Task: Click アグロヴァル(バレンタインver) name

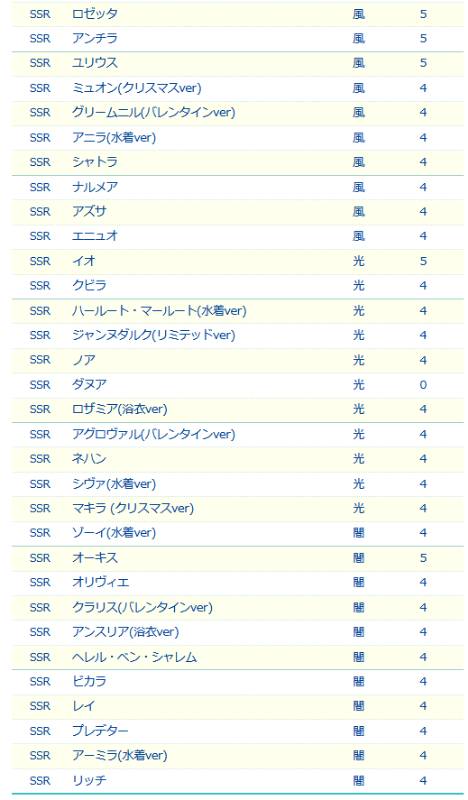Action: pyautogui.click(x=154, y=434)
